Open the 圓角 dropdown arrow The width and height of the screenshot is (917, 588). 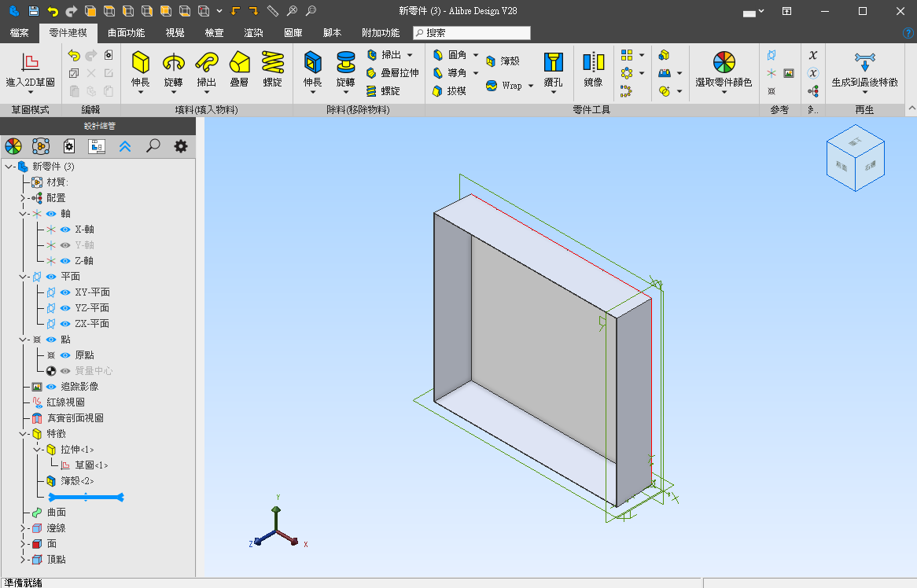tap(476, 55)
